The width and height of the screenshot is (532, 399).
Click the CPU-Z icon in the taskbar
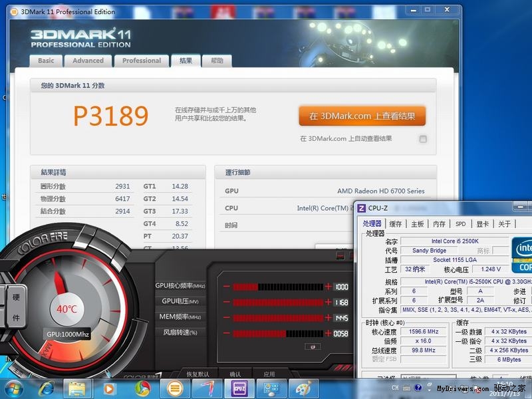(x=239, y=387)
